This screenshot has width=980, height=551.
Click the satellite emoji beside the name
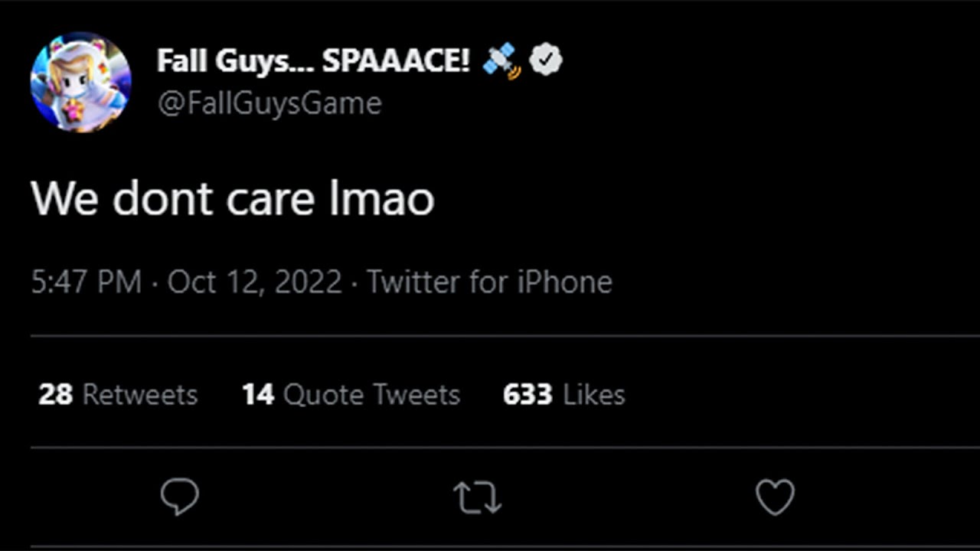[501, 60]
